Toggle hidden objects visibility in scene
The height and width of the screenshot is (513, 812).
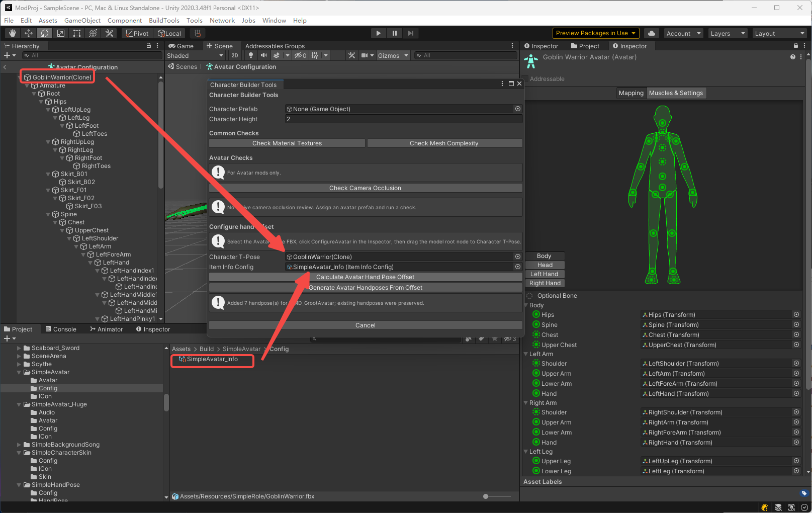pyautogui.click(x=300, y=55)
